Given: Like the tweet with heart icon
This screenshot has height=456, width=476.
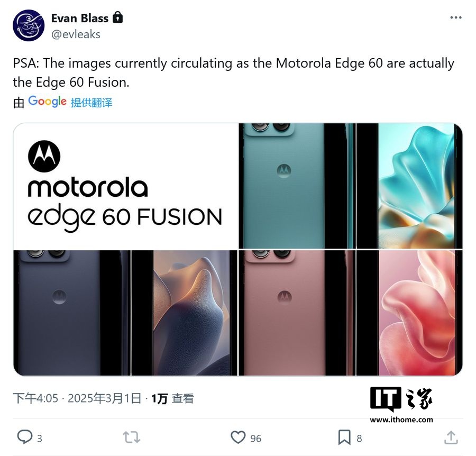Looking at the screenshot, I should tap(238, 437).
